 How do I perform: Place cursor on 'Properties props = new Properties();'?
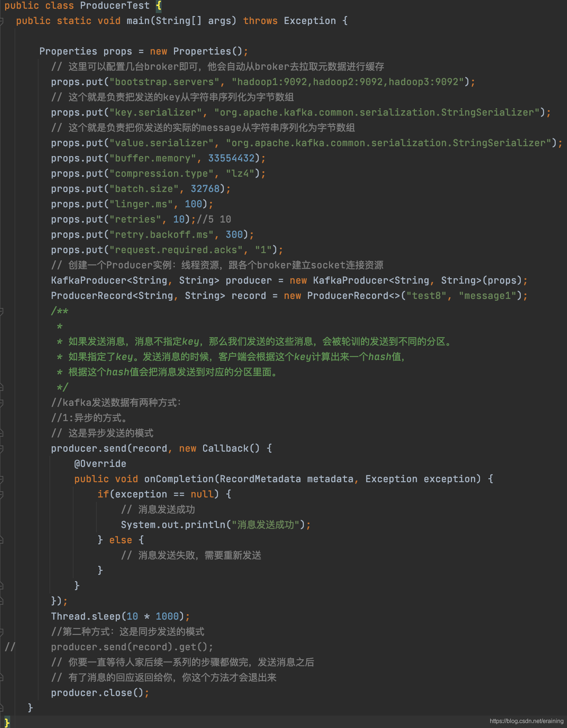coord(144,51)
